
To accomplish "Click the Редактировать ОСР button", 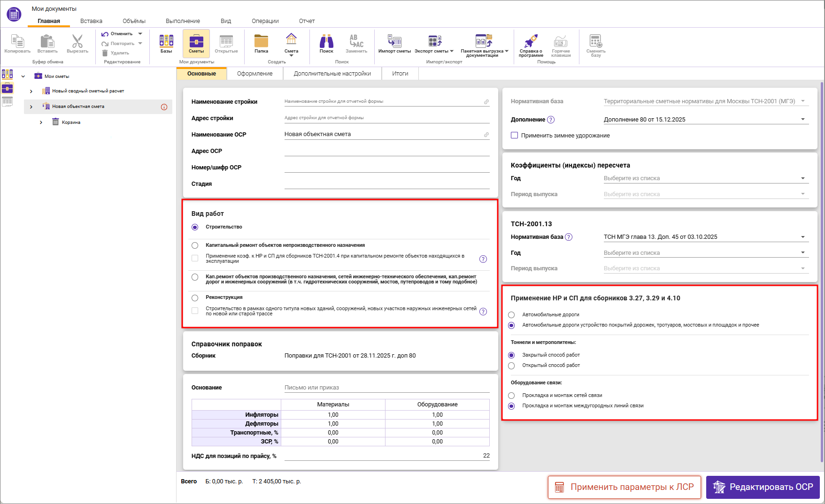I will tap(763, 487).
